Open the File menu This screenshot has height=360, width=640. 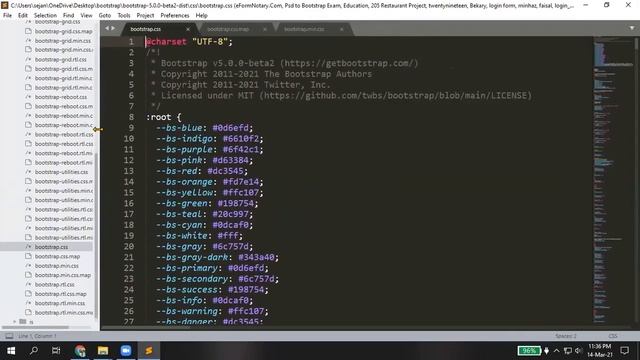[x=7, y=16]
